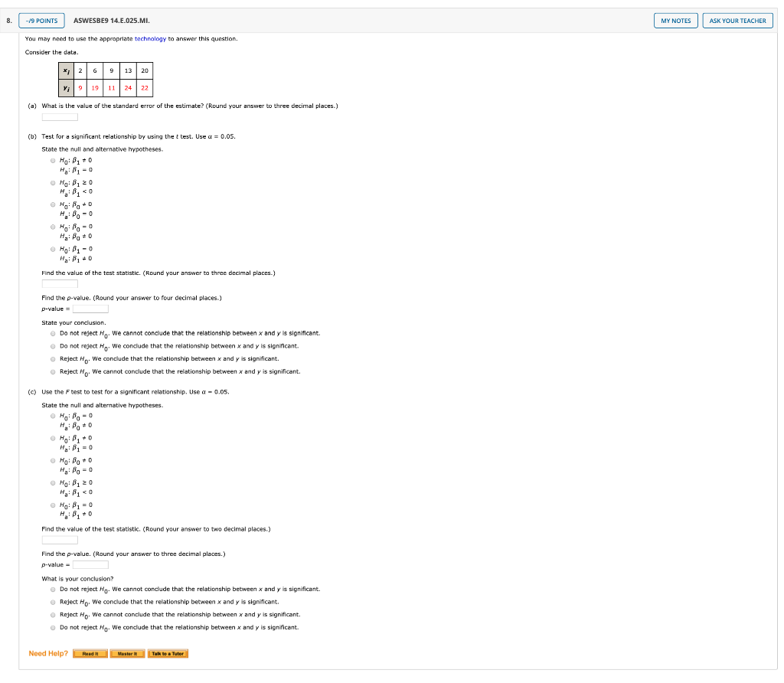Viewport: 784px width, 683px height.
Task: Select 'Do not reject H0' last option part (c)
Action: (x=52, y=627)
